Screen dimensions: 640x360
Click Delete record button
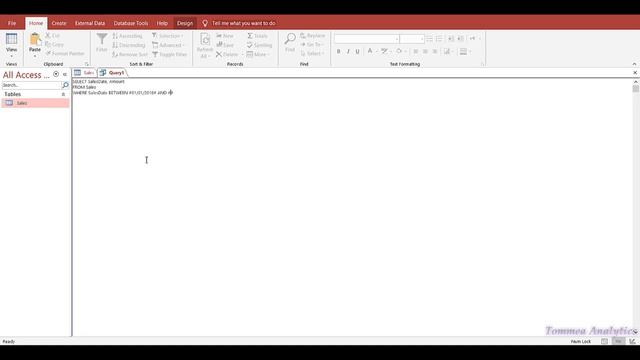click(x=227, y=54)
